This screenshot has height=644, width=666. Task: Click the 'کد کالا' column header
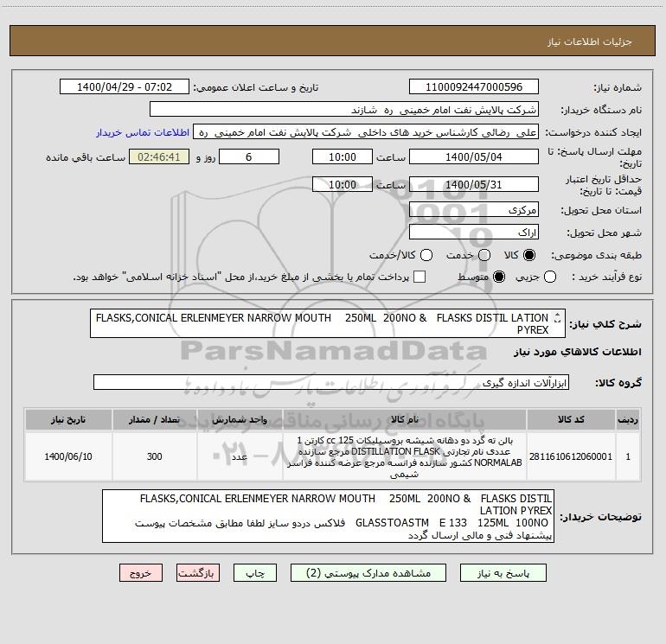pos(573,420)
